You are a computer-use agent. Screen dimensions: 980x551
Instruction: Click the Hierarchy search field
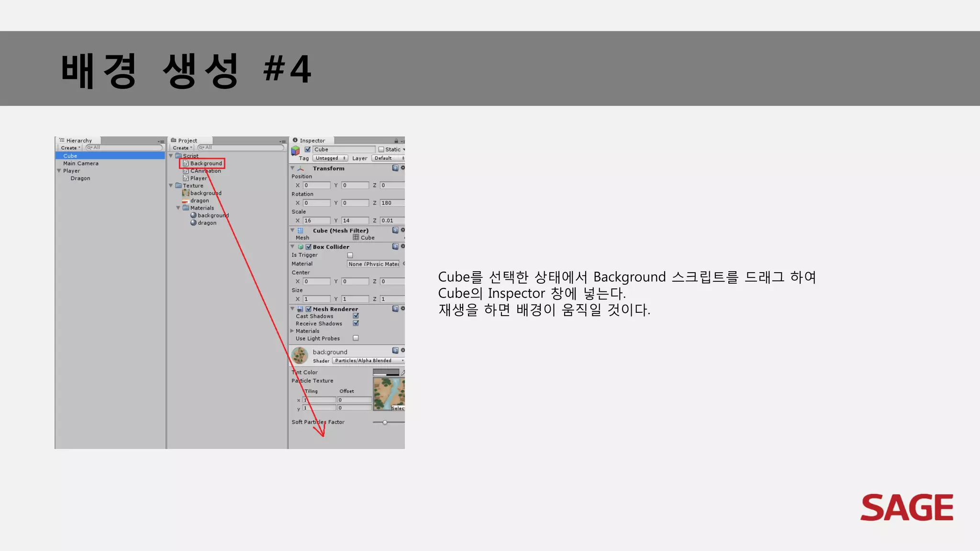[x=124, y=148]
